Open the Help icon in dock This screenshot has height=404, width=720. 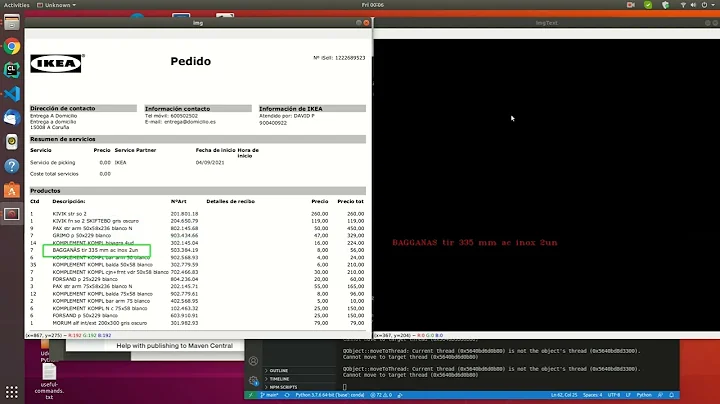[11, 165]
